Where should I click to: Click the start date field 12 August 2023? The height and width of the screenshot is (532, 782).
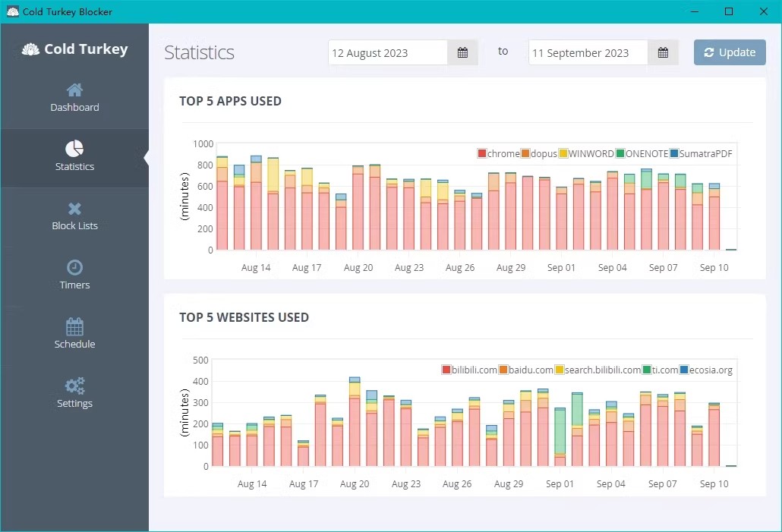(x=388, y=52)
